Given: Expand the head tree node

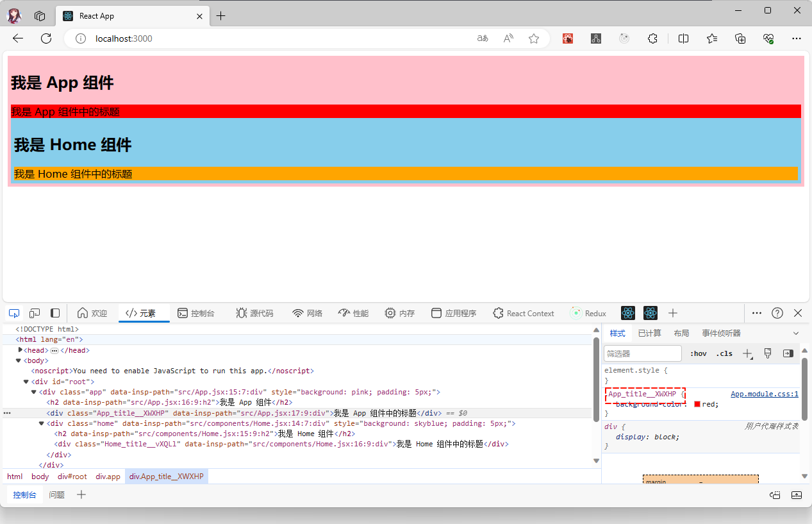Looking at the screenshot, I should [20, 350].
